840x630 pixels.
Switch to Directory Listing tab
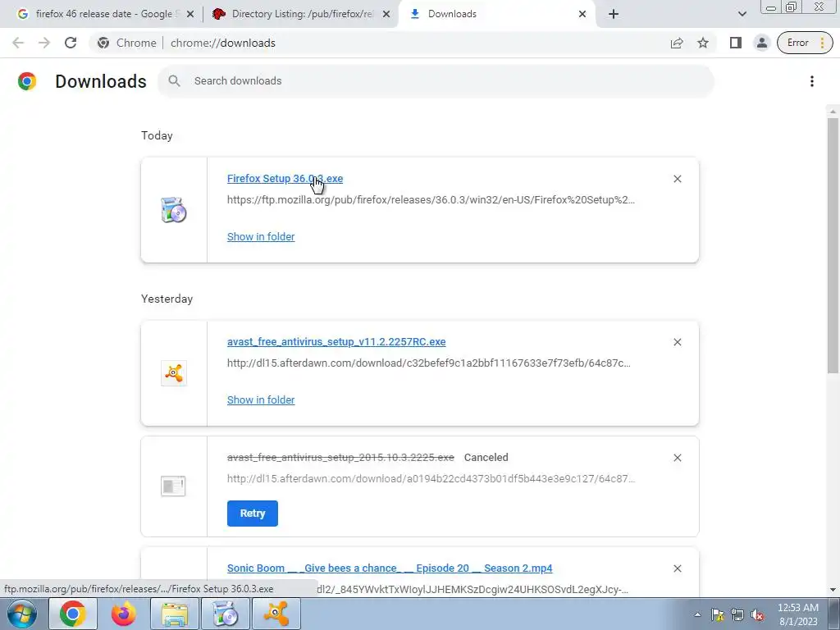pos(301,14)
